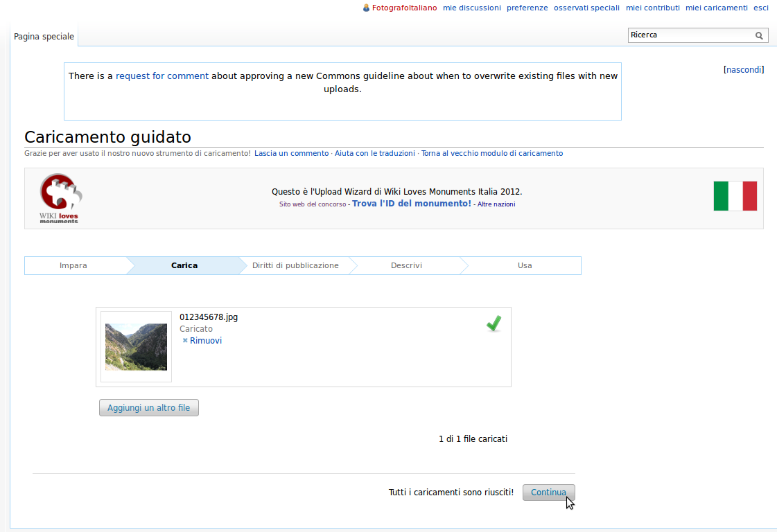Open the request for comment link
The width and height of the screenshot is (777, 532).
162,76
